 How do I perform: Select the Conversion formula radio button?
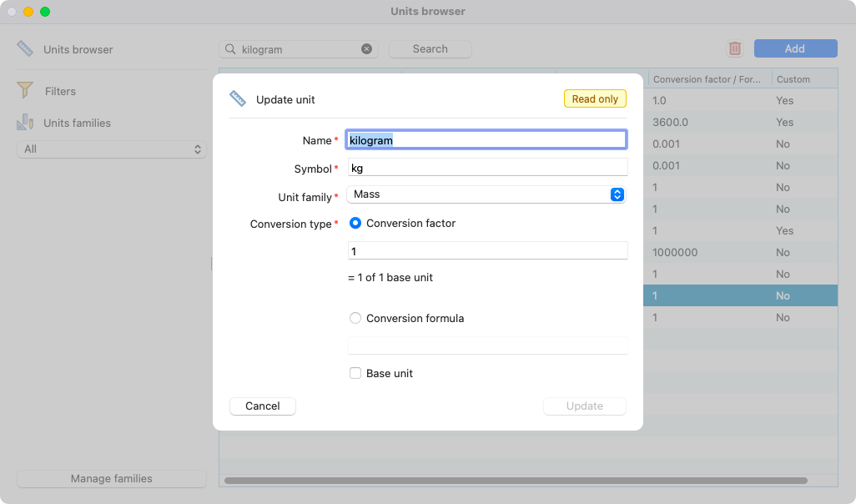pos(355,318)
